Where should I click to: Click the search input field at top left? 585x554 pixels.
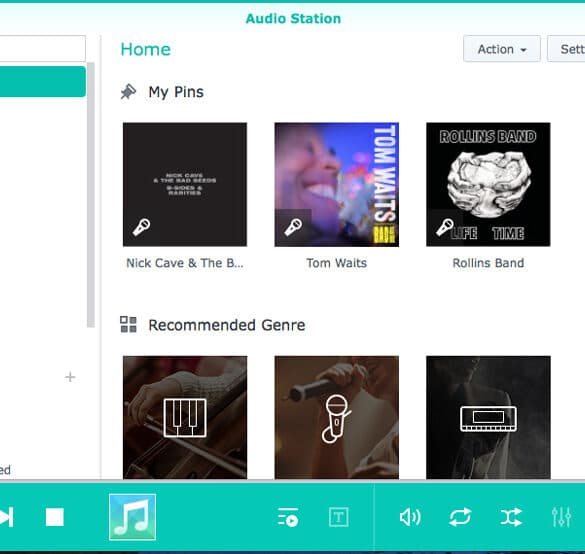[x=43, y=48]
